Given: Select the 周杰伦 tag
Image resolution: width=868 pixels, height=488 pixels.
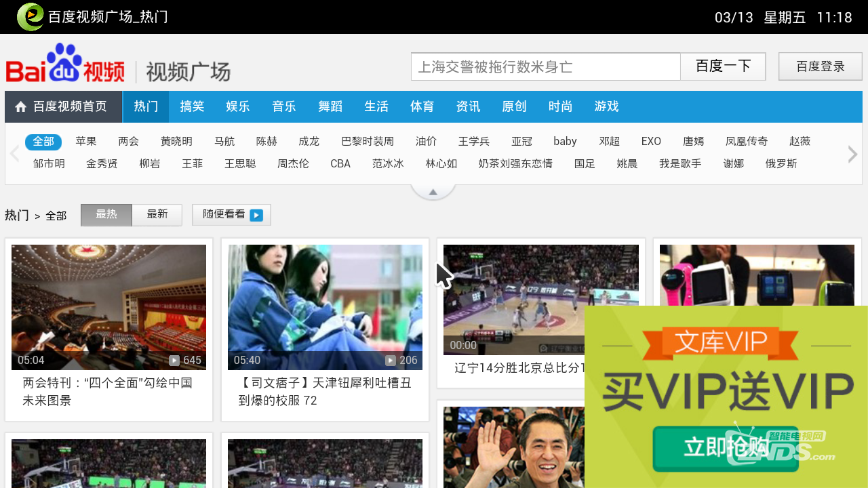Looking at the screenshot, I should tap(293, 163).
